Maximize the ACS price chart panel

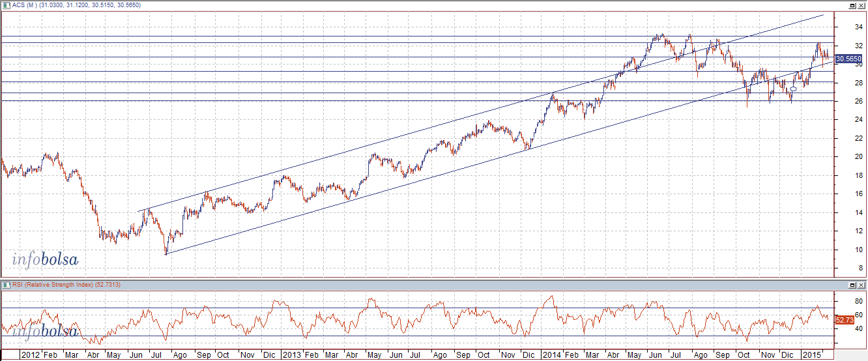pos(852,5)
